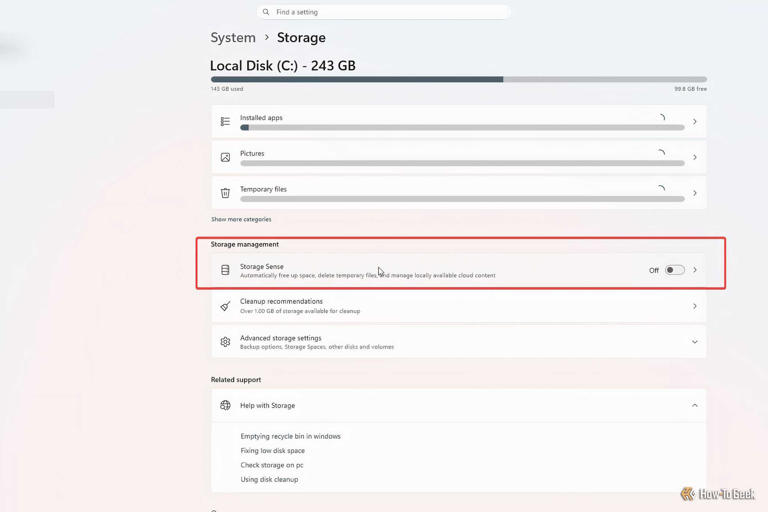The height and width of the screenshot is (512, 768).
Task: Focus the Find a setting search box
Action: [x=384, y=12]
